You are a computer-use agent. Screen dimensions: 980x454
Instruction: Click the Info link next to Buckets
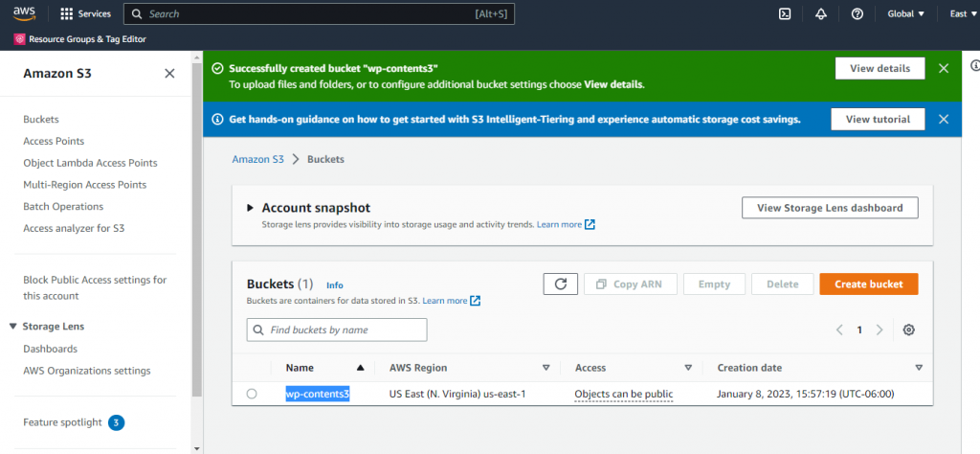tap(334, 285)
